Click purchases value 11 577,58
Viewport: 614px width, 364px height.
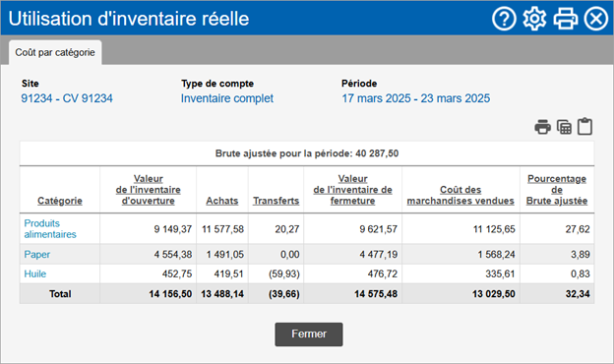pyautogui.click(x=222, y=229)
